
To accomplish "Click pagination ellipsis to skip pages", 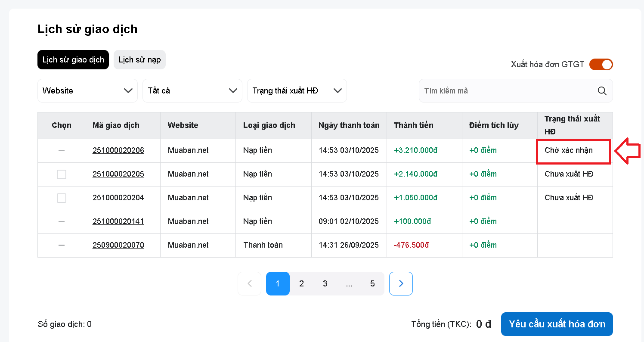I will (x=349, y=283).
